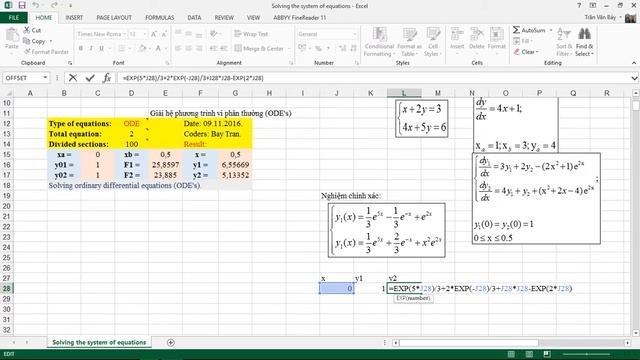The width and height of the screenshot is (640, 360).
Task: Toggle Underline formatting
Action: (x=101, y=48)
